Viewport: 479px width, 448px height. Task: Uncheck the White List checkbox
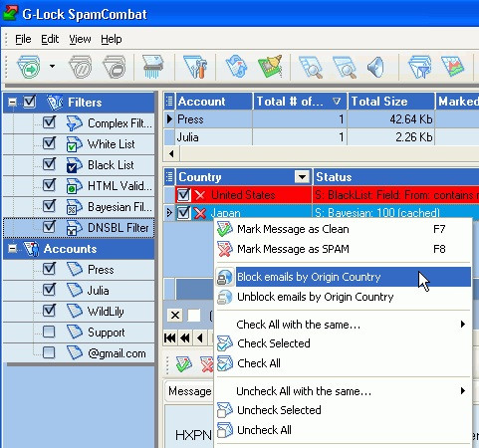pyautogui.click(x=49, y=143)
